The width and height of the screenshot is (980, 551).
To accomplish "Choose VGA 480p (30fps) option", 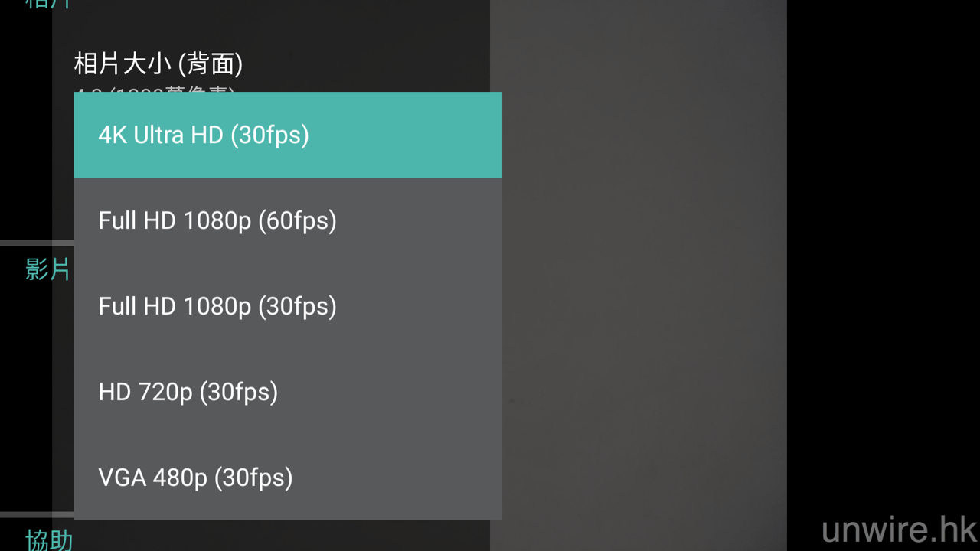I will coord(287,478).
